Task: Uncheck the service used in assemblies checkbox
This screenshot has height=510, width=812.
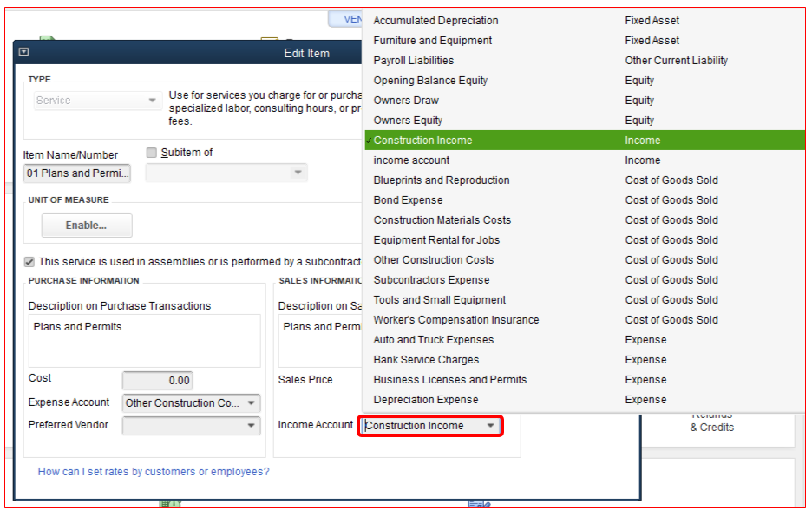Action: click(29, 261)
